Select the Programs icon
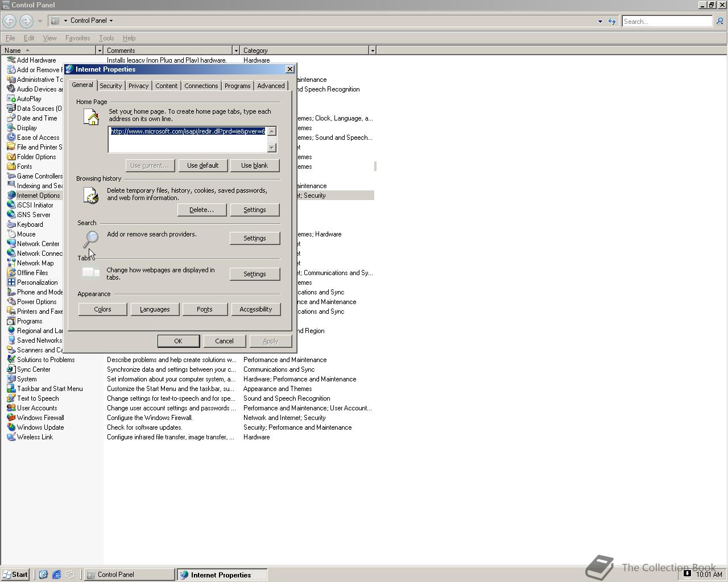Screen dimensions: 728x582 (11, 321)
